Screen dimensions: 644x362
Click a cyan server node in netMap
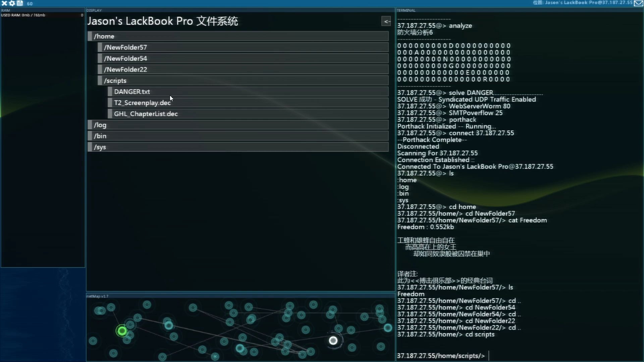pyautogui.click(x=169, y=325)
